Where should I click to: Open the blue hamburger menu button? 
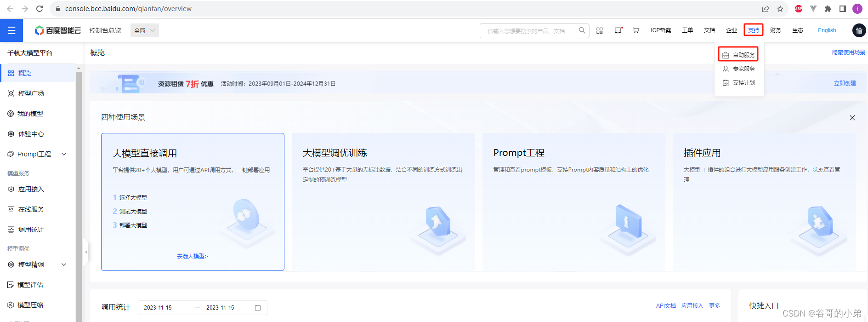point(11,30)
